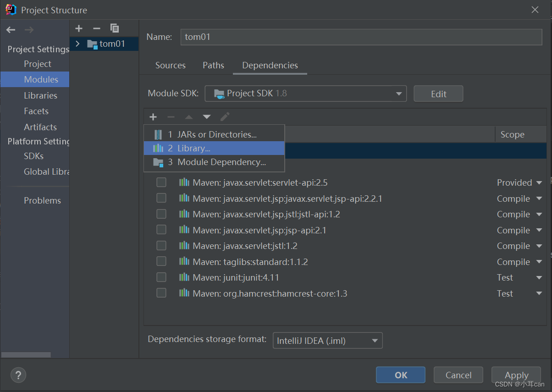
Task: Open help with question mark icon
Action: point(18,375)
